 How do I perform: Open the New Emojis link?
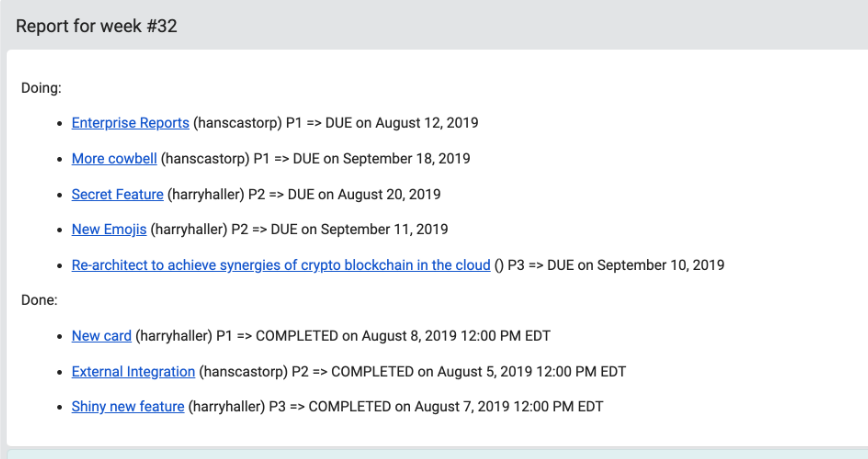click(109, 230)
